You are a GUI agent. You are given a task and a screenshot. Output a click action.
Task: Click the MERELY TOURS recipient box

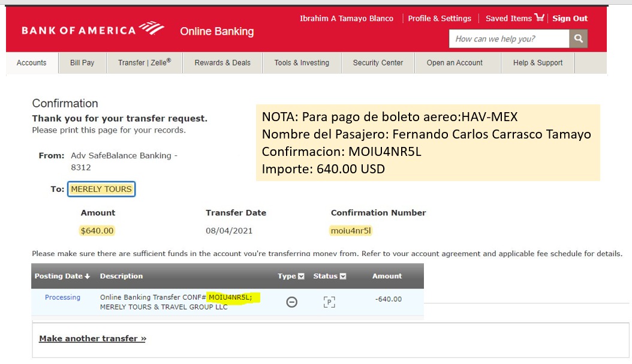click(101, 189)
